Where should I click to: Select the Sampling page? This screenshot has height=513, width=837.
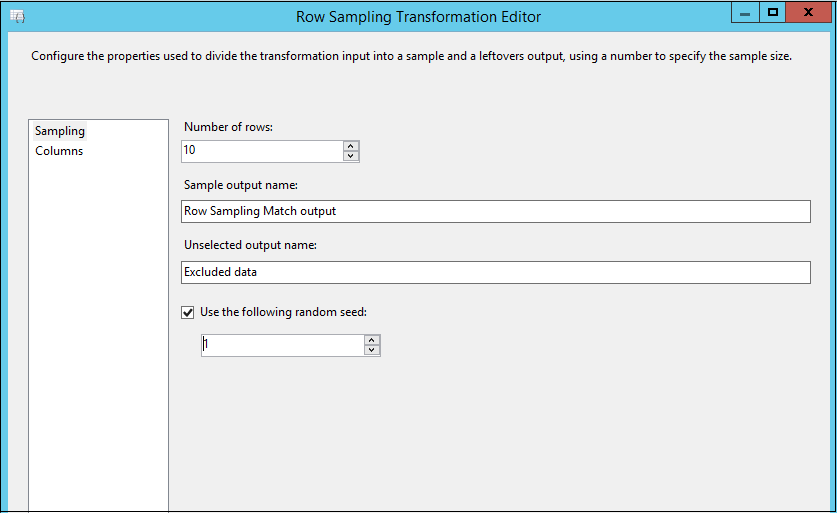pyautogui.click(x=60, y=131)
